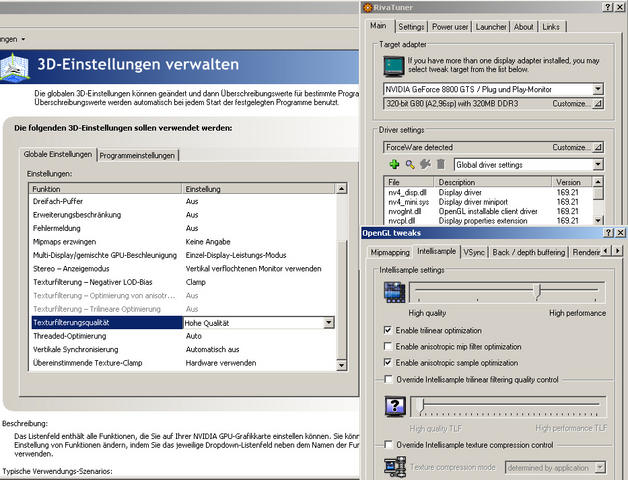Image resolution: width=628 pixels, height=480 pixels.
Task: Select the Mipmaps erzwingen setting row
Action: tap(183, 242)
